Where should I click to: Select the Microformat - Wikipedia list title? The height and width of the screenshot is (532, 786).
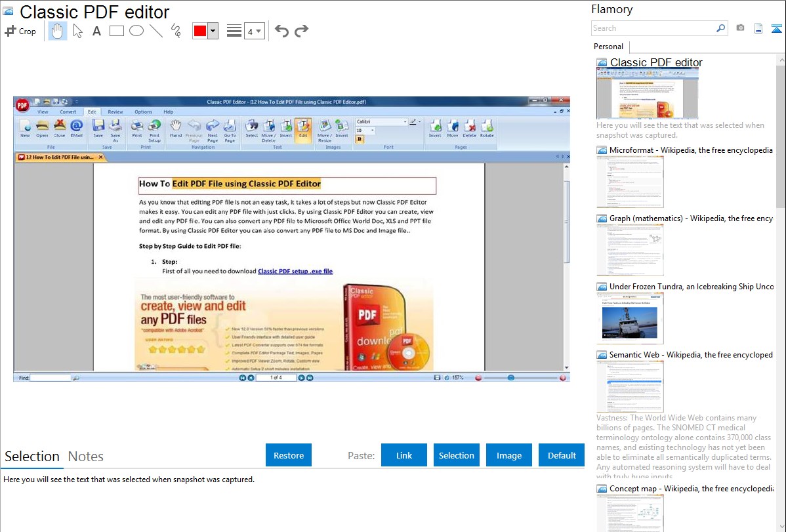[691, 150]
